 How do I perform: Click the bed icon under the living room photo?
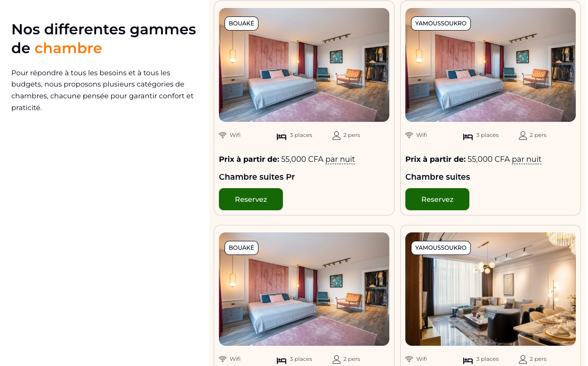point(468,360)
